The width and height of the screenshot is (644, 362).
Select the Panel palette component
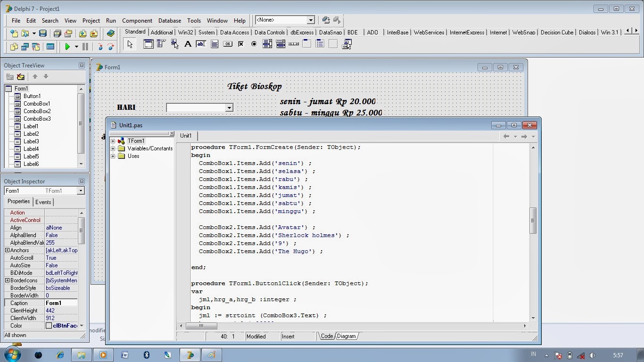click(x=333, y=44)
